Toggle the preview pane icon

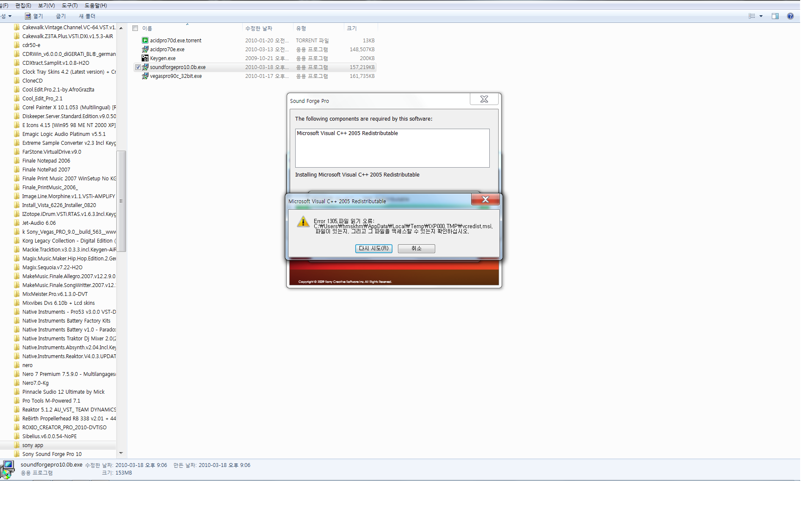pos(775,16)
